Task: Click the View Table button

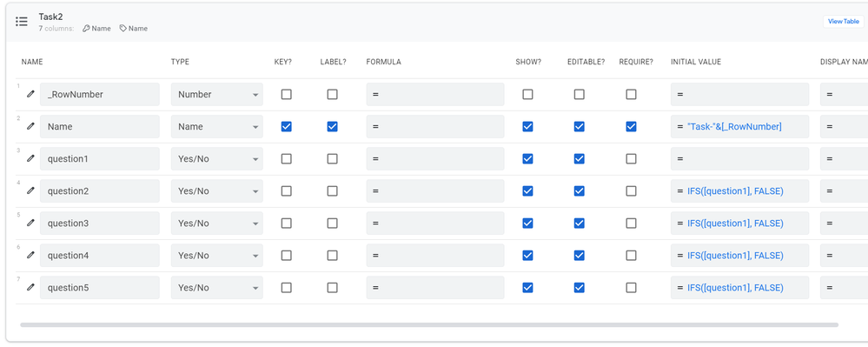Action: click(x=843, y=21)
